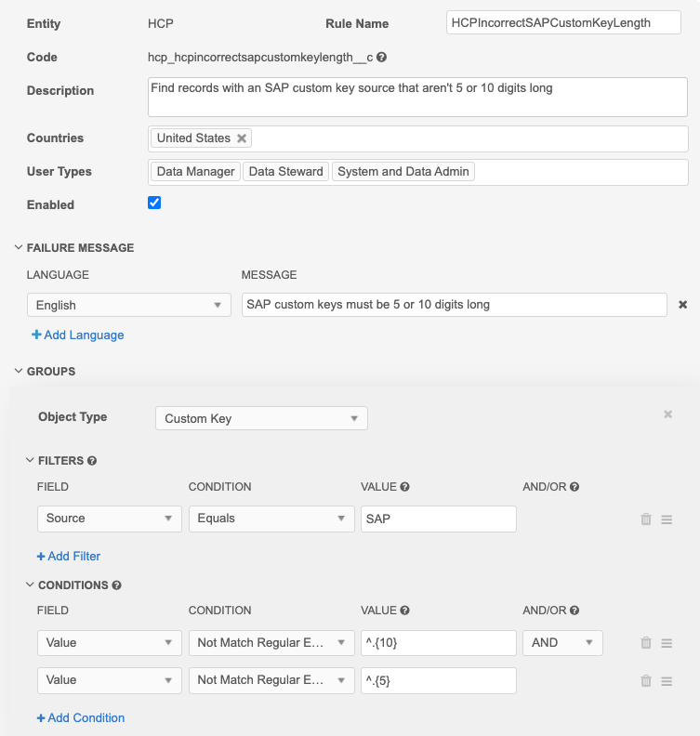Click help icon next to Code field
700x736 pixels.
382,57
